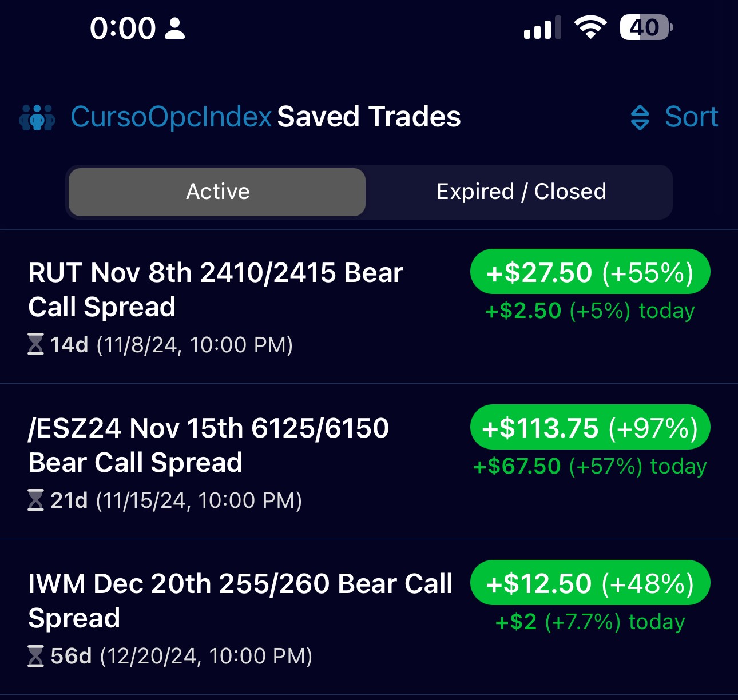Image resolution: width=738 pixels, height=700 pixels.
Task: Tap the +$67.50 (+57%) today change
Action: pos(590,467)
